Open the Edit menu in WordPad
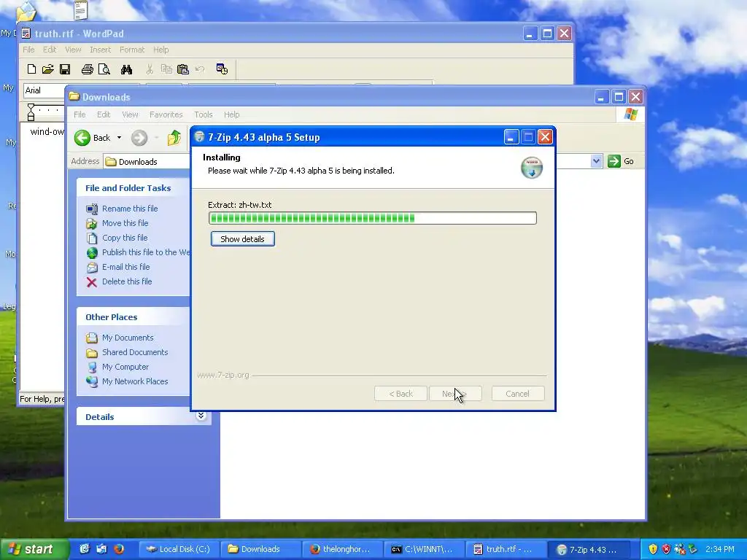 click(50, 50)
